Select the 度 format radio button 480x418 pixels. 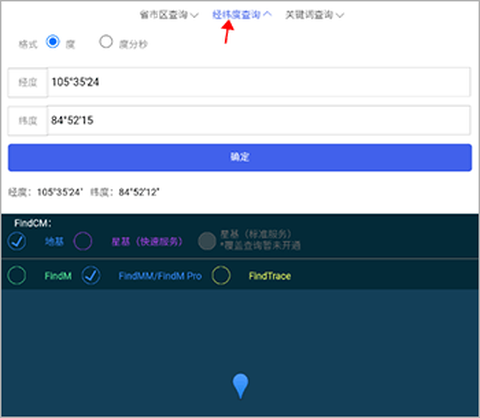pyautogui.click(x=53, y=42)
